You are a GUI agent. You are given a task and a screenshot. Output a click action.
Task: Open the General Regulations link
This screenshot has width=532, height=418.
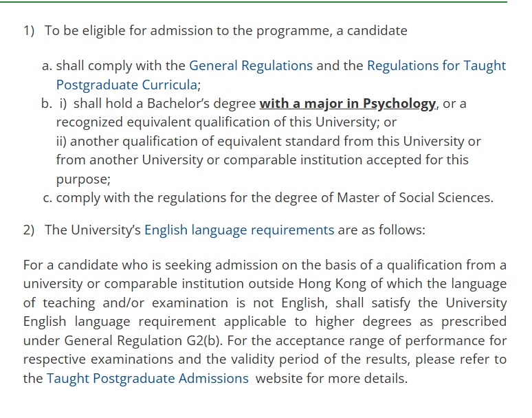coord(250,66)
